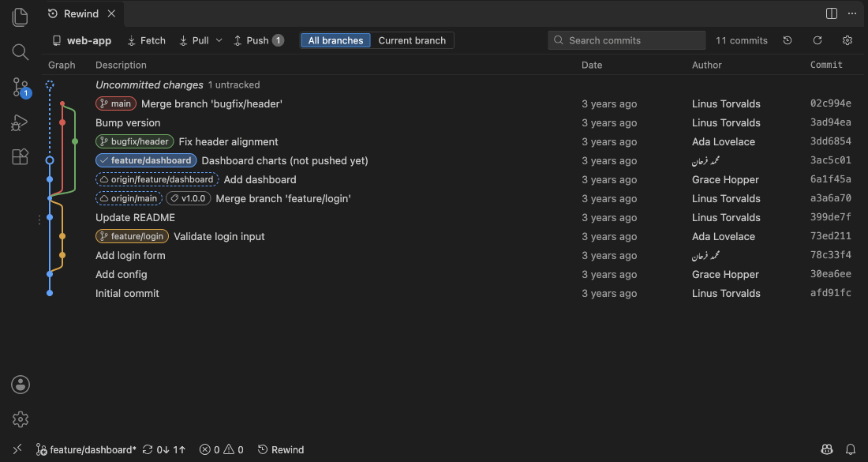Click the errors and warnings status indicator
The width and height of the screenshot is (868, 462).
[222, 449]
